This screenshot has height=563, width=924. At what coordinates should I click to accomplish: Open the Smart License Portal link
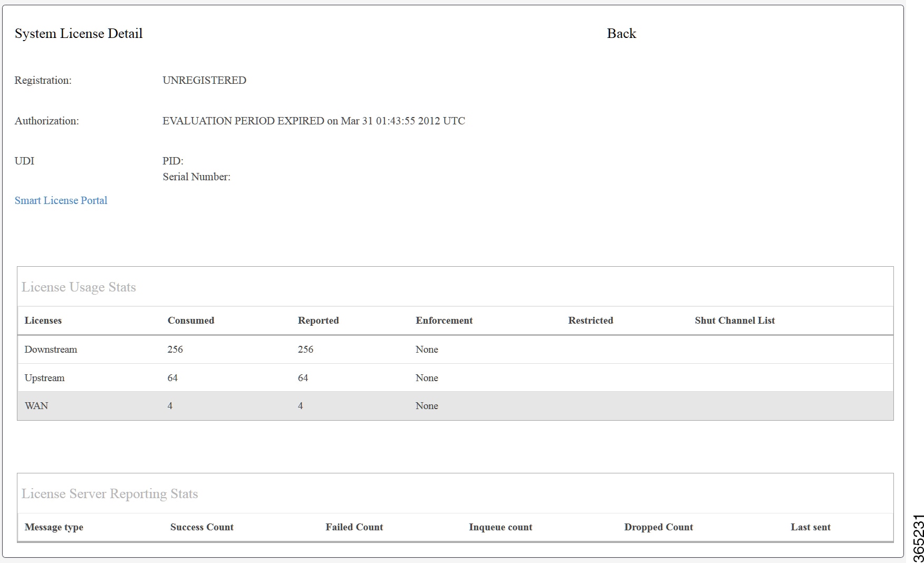pos(61,200)
